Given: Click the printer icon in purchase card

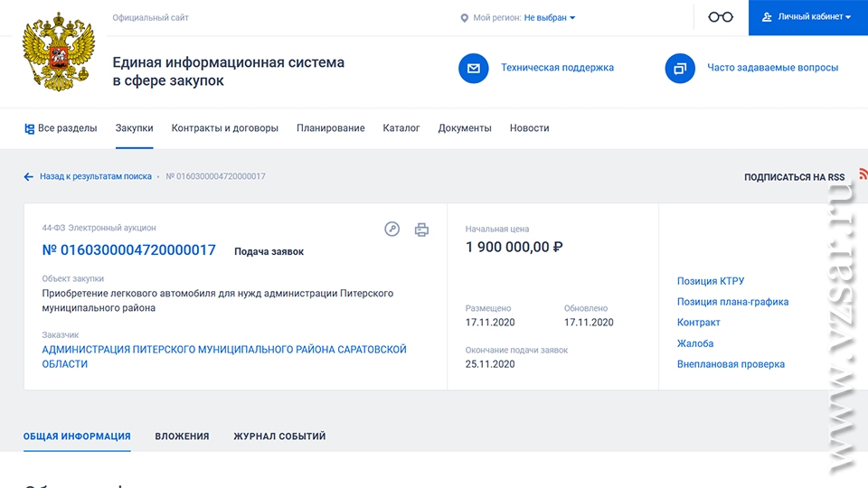Looking at the screenshot, I should point(421,230).
